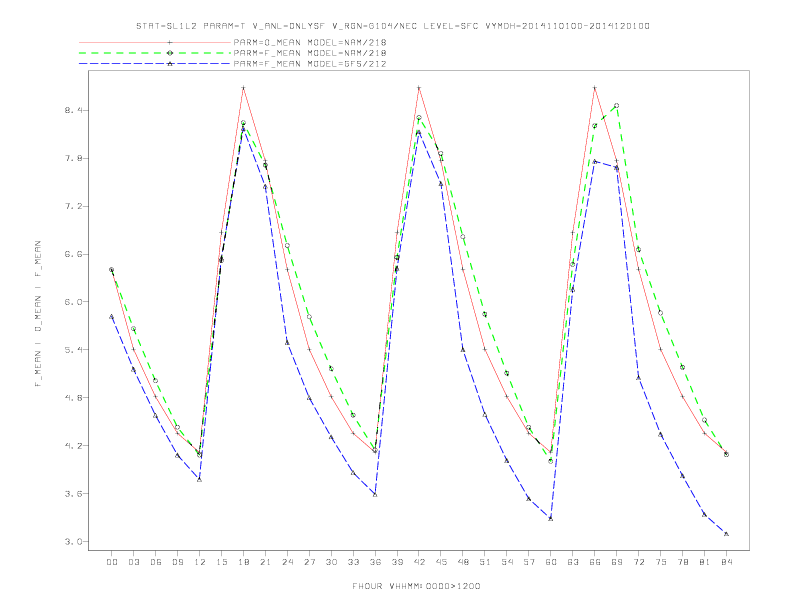Click the x-axis label 12

point(200,562)
